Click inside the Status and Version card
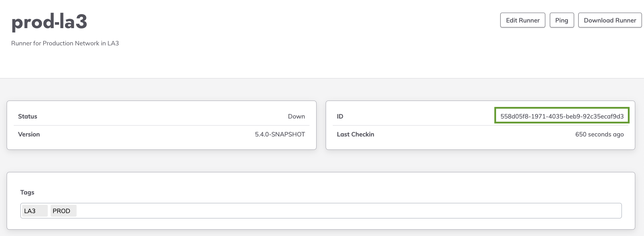The height and width of the screenshot is (236, 644). click(162, 125)
